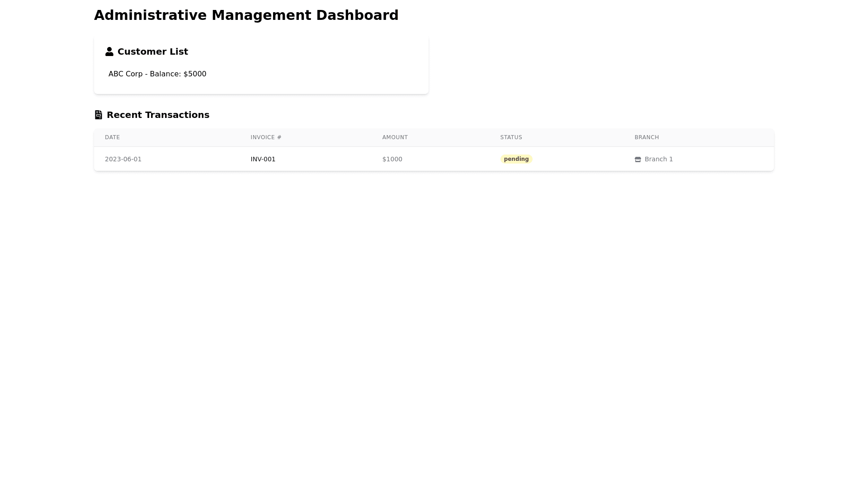
Task: Click the INVOICE # column header
Action: [x=266, y=137]
